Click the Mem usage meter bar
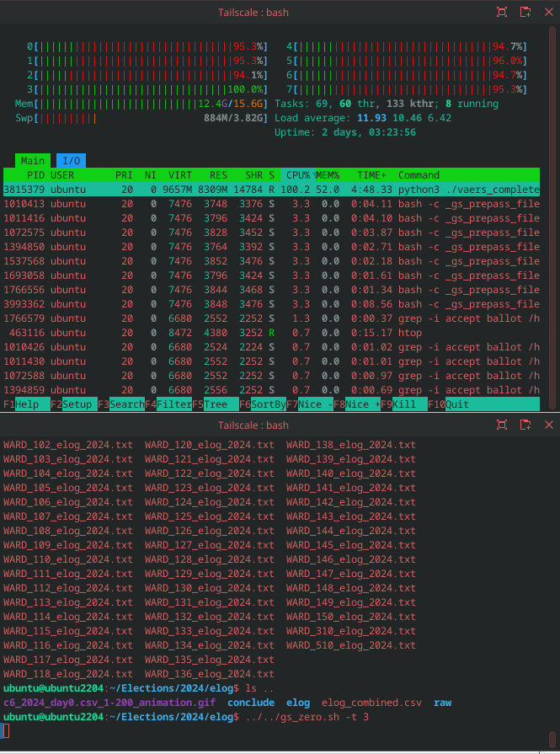The height and width of the screenshot is (754, 560). pyautogui.click(x=141, y=104)
